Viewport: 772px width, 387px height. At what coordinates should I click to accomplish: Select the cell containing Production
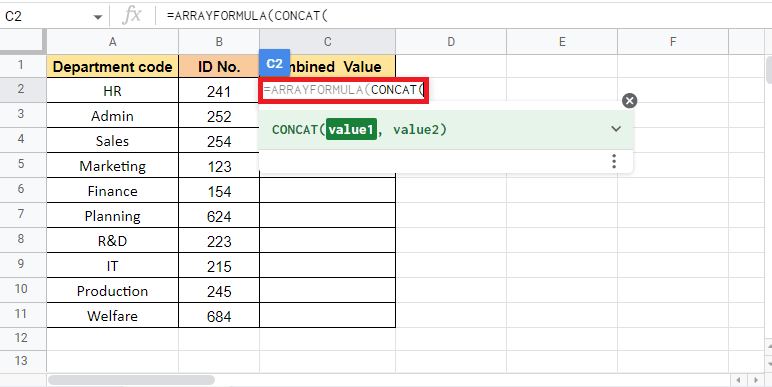[113, 291]
